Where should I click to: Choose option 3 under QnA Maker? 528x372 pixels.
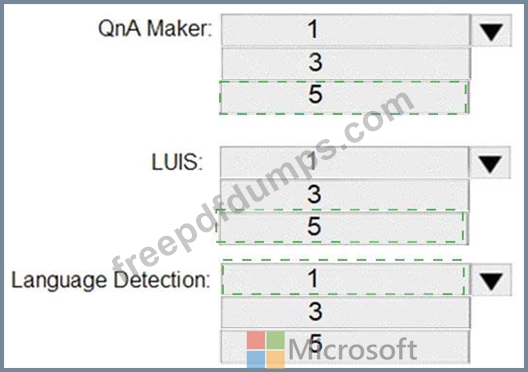tap(346, 63)
